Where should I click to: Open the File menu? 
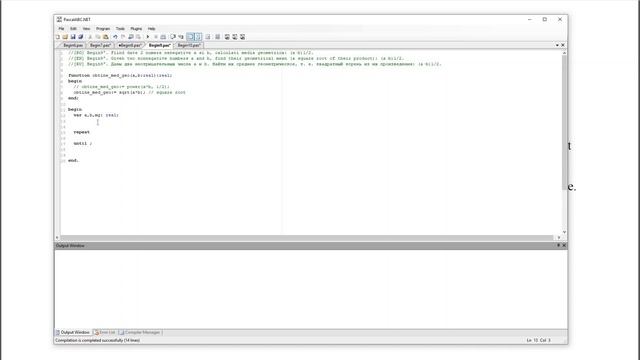click(61, 29)
